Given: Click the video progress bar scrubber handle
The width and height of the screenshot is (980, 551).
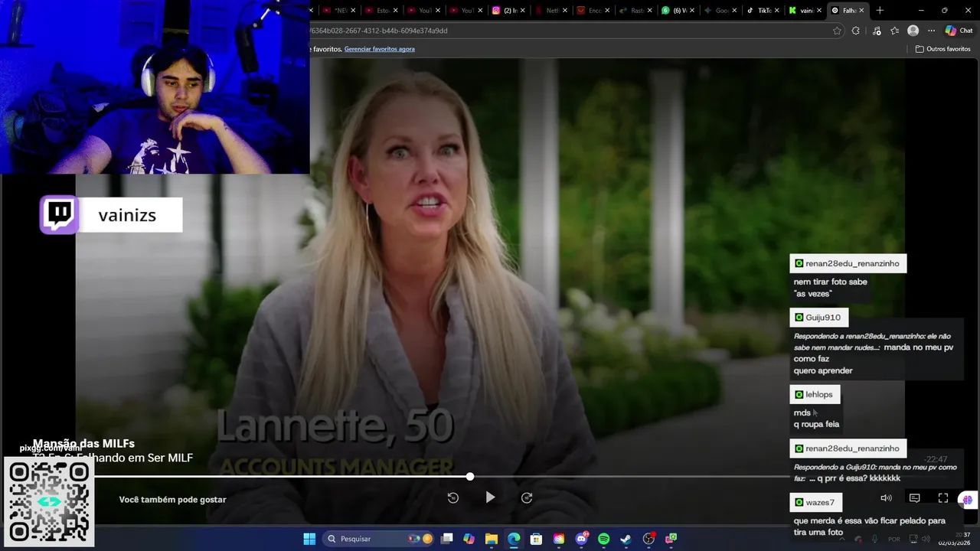Looking at the screenshot, I should (470, 477).
